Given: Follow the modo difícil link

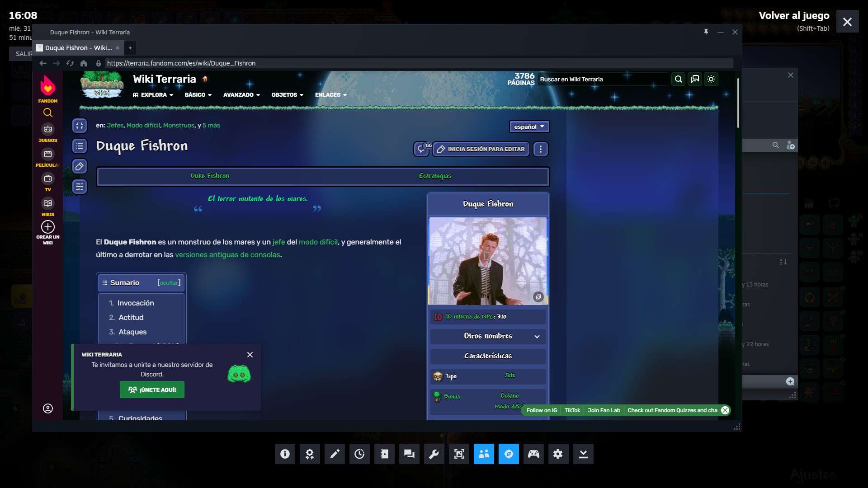Looking at the screenshot, I should [318, 242].
